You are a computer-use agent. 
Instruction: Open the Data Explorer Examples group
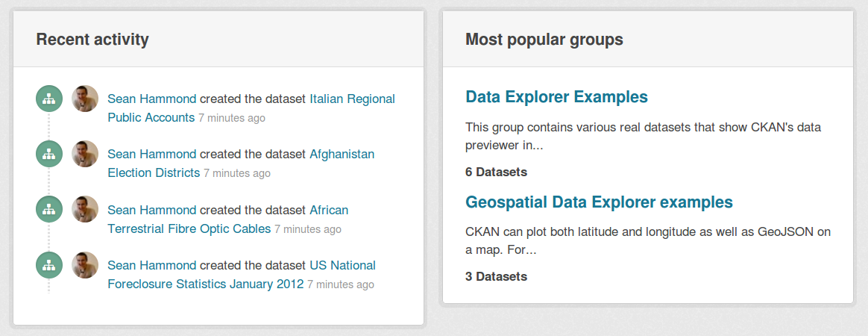pyautogui.click(x=556, y=96)
